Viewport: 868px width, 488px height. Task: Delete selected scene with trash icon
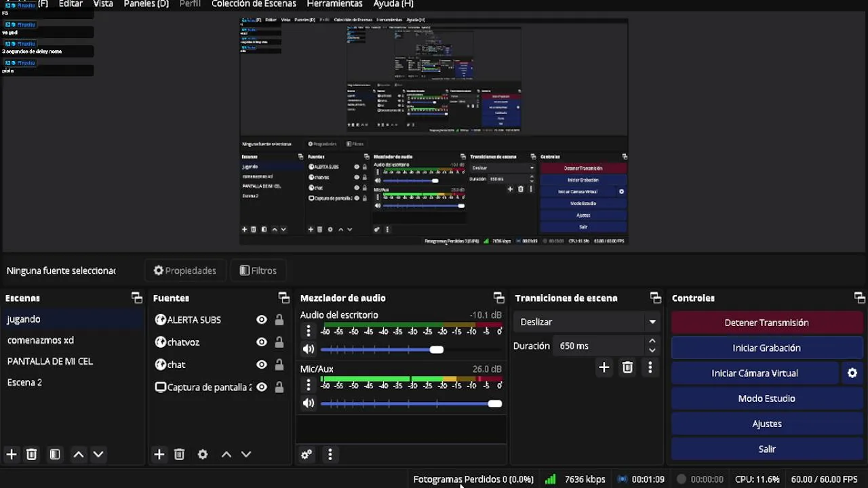31,454
